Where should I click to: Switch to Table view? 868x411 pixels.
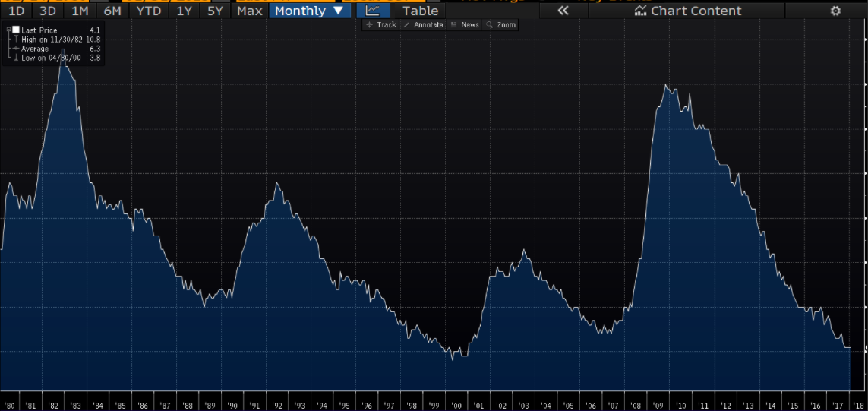(x=420, y=11)
